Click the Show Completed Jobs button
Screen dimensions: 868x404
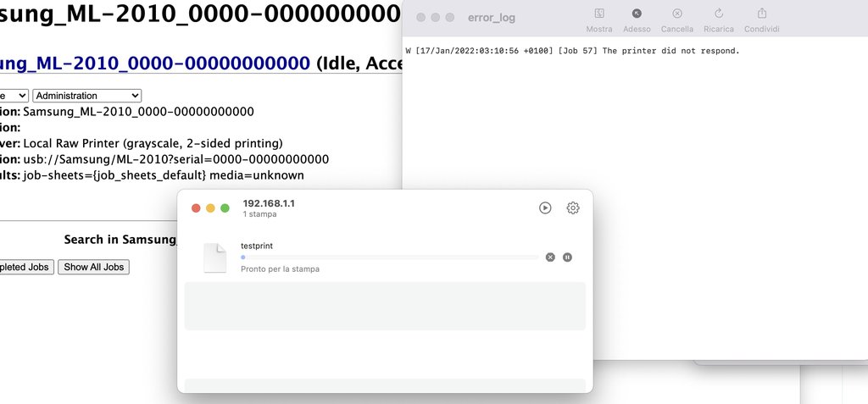[x=26, y=267]
